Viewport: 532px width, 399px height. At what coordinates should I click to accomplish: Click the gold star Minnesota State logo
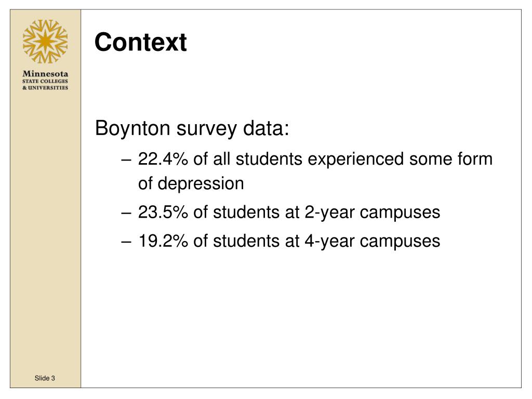[45, 42]
